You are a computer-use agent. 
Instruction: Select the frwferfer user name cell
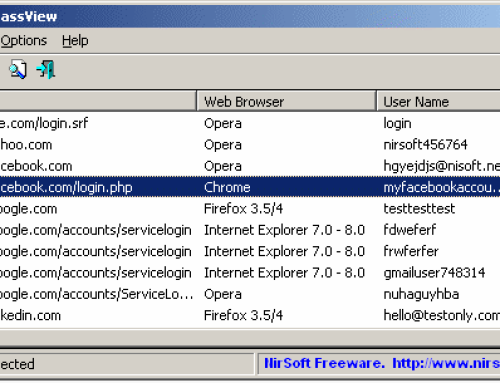click(411, 251)
